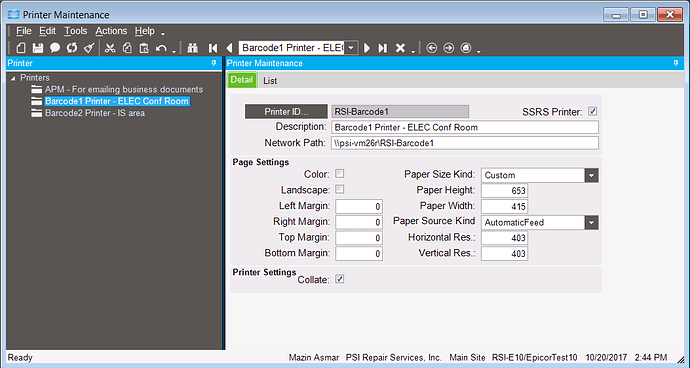This screenshot has width=690, height=368.
Task: Select APM - For emailing business documents
Action: (124, 89)
